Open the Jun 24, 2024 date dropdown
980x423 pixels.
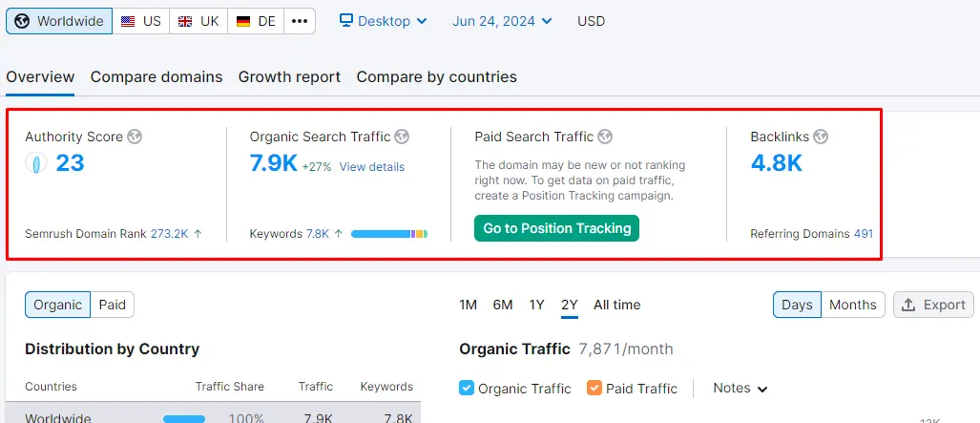point(503,21)
